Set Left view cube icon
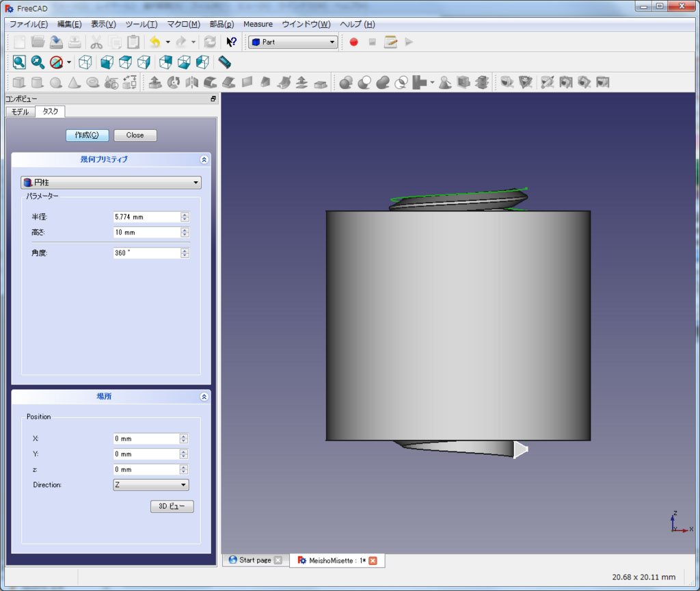 coord(202,62)
